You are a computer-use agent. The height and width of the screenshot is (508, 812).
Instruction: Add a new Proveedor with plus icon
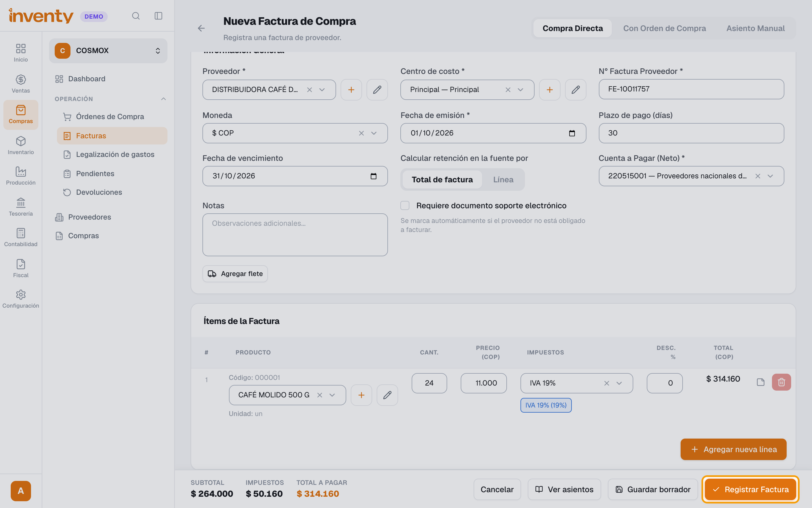point(351,90)
